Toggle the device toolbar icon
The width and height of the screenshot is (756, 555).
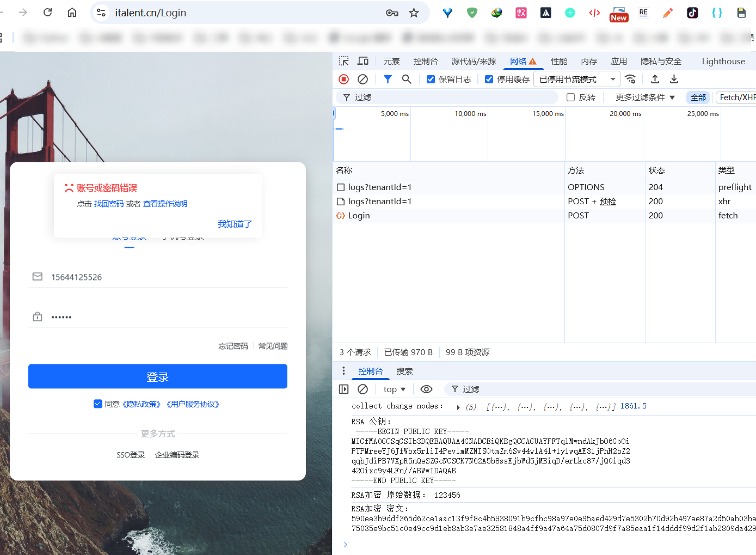click(x=363, y=61)
